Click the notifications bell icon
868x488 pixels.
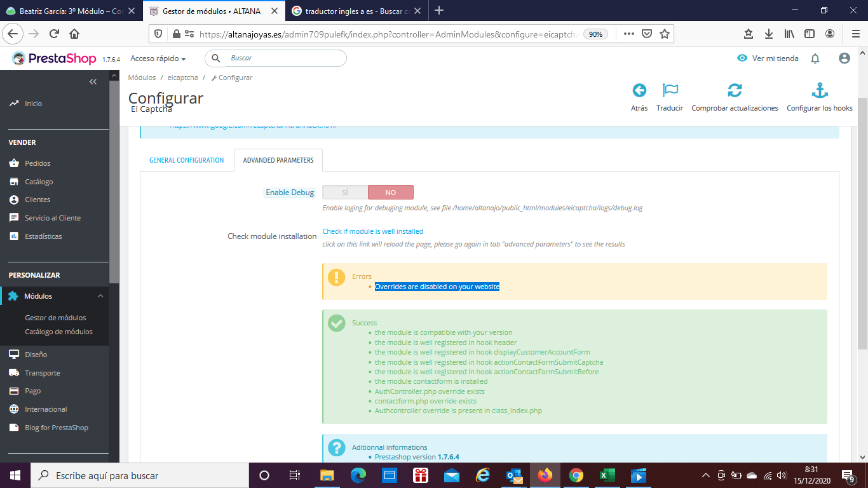pos(815,58)
